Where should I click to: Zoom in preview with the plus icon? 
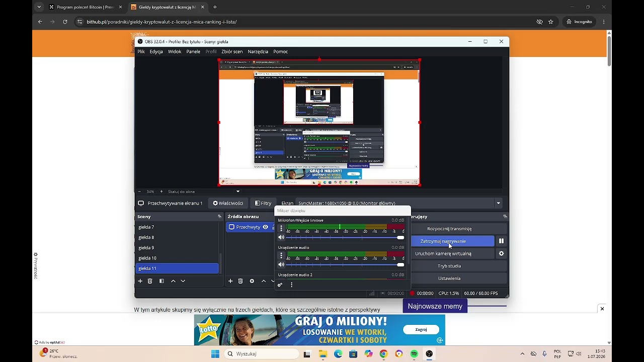tap(162, 192)
